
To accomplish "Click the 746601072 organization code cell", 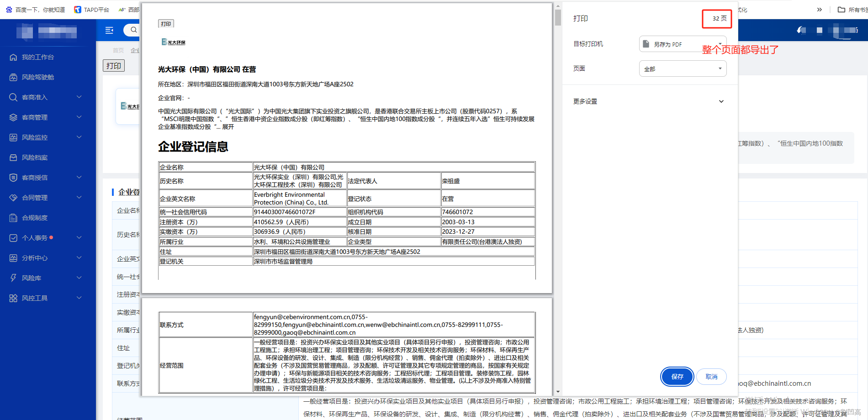I will click(x=488, y=212).
